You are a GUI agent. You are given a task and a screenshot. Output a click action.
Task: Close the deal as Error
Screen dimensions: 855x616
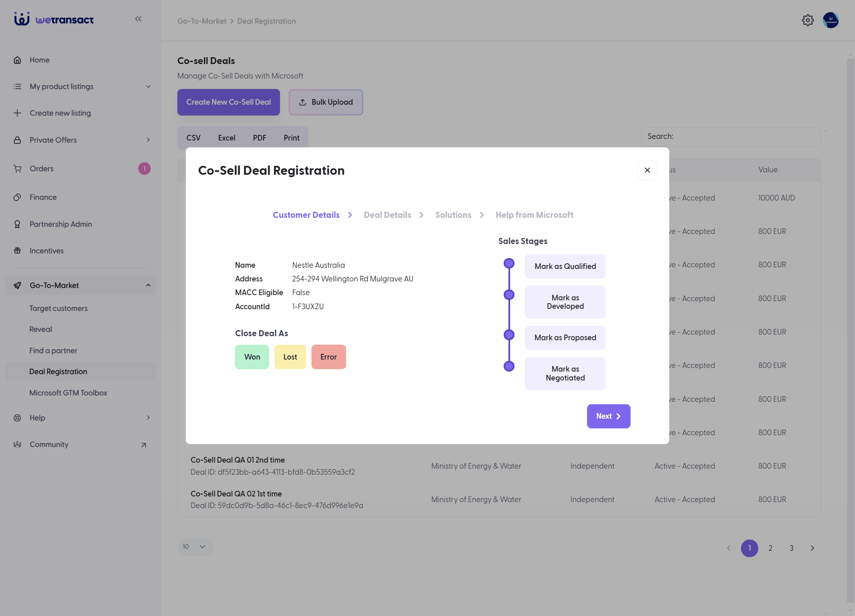click(328, 357)
